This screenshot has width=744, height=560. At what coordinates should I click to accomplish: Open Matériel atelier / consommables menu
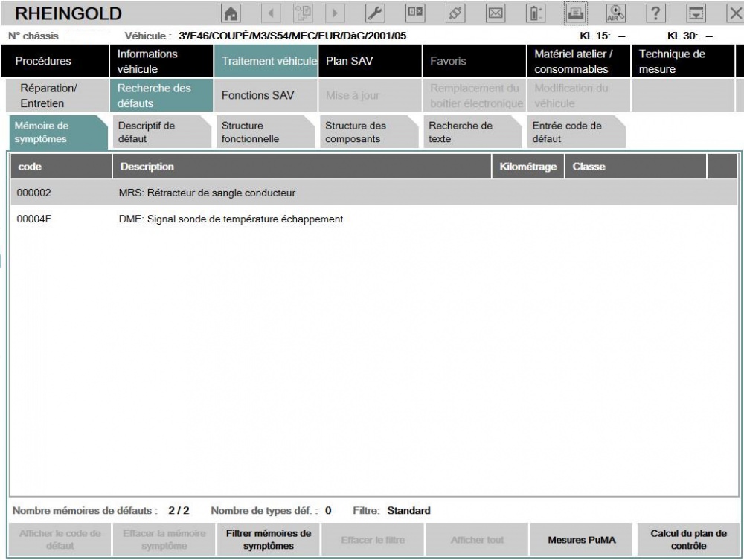click(x=579, y=61)
